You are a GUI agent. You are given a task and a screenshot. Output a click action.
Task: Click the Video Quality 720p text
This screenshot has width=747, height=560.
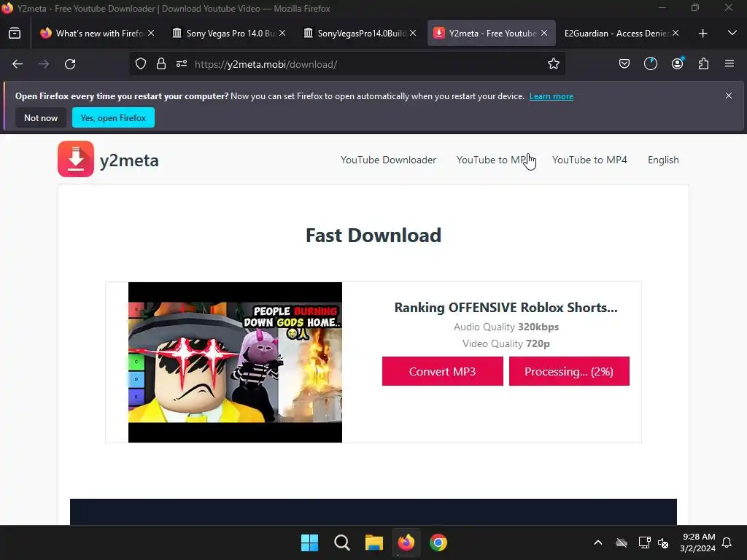click(x=506, y=344)
